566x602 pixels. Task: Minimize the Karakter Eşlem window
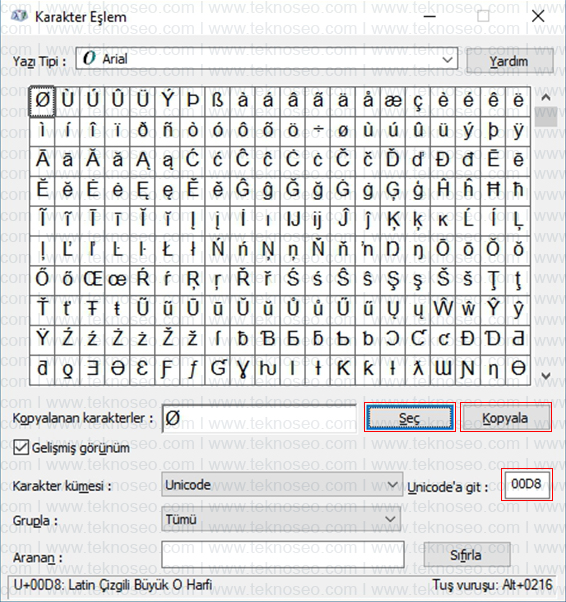pyautogui.click(x=429, y=16)
